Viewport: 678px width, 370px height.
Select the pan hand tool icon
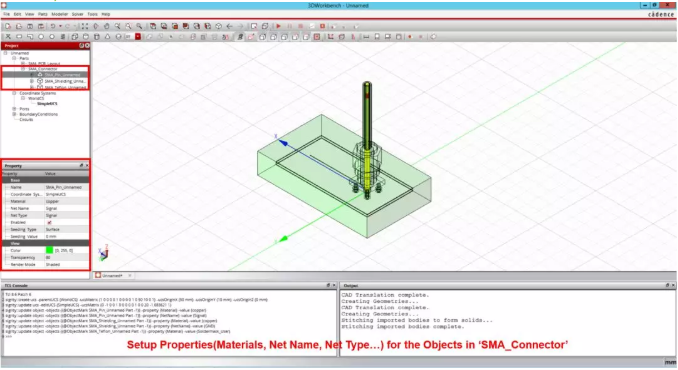tap(106, 26)
